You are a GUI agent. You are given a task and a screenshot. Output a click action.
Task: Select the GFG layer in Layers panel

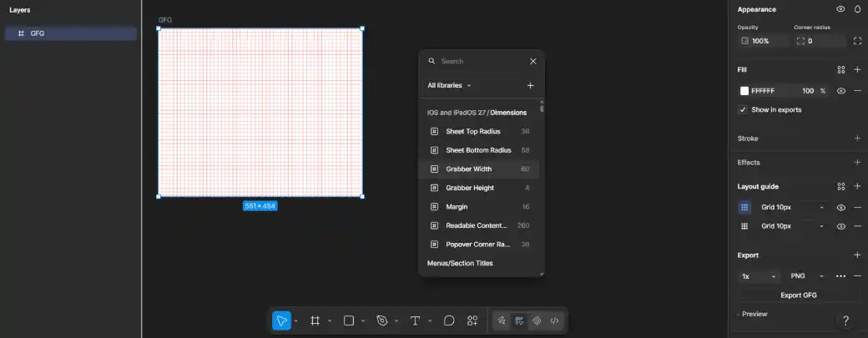point(71,33)
